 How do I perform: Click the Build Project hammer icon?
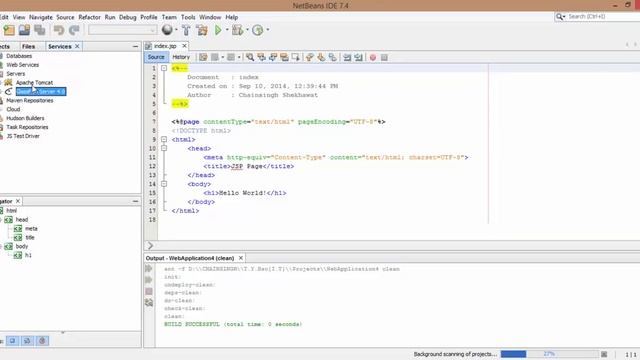coord(186,30)
